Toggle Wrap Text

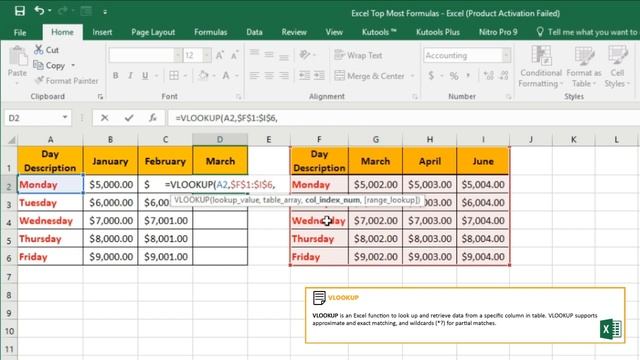tap(358, 55)
